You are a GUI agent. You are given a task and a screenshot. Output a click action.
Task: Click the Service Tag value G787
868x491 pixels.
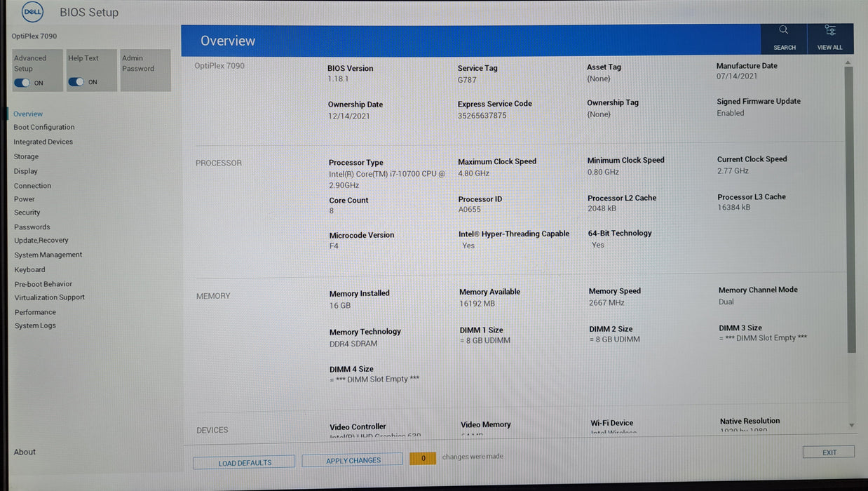click(467, 80)
